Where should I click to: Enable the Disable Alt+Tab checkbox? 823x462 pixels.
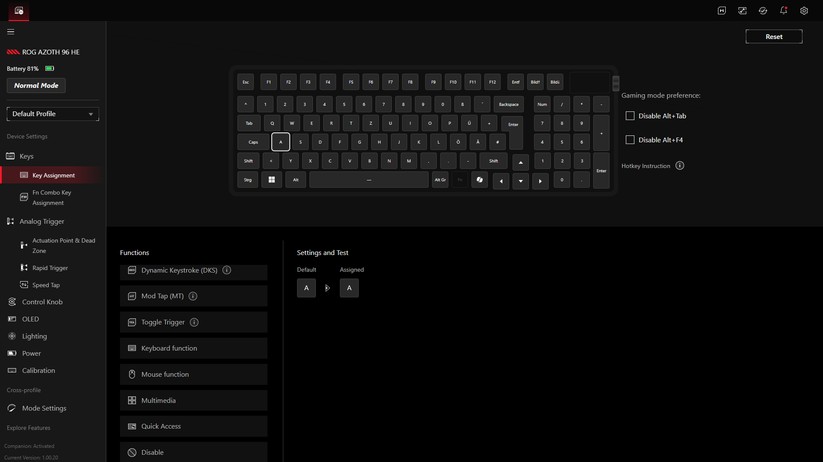(x=630, y=116)
